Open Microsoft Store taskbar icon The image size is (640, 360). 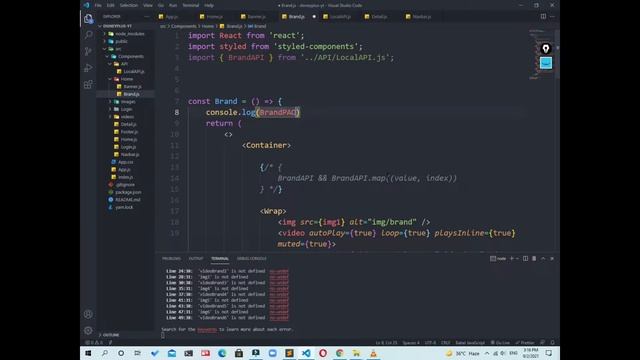point(239,353)
